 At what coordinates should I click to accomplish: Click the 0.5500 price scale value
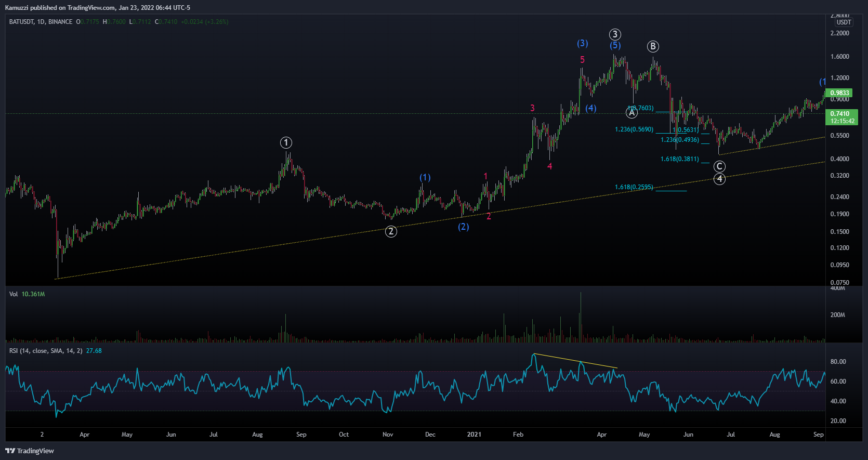839,136
